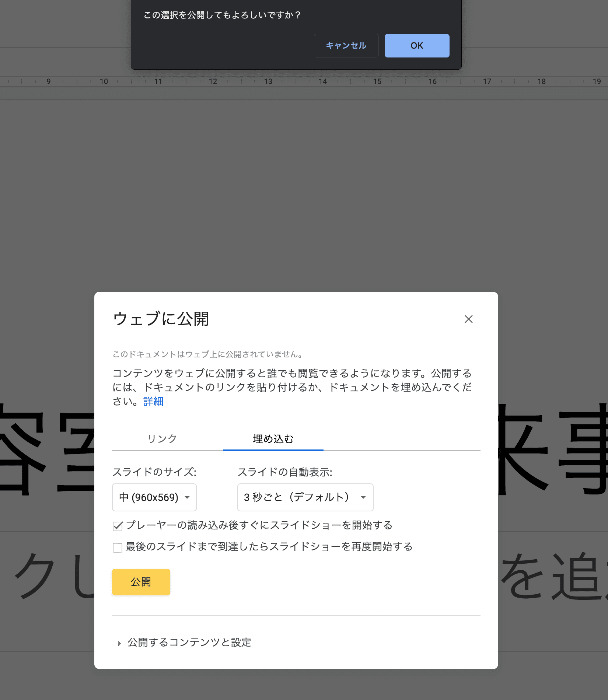608x700 pixels.
Task: Click the ruler at mark 18
Action: 541,81
